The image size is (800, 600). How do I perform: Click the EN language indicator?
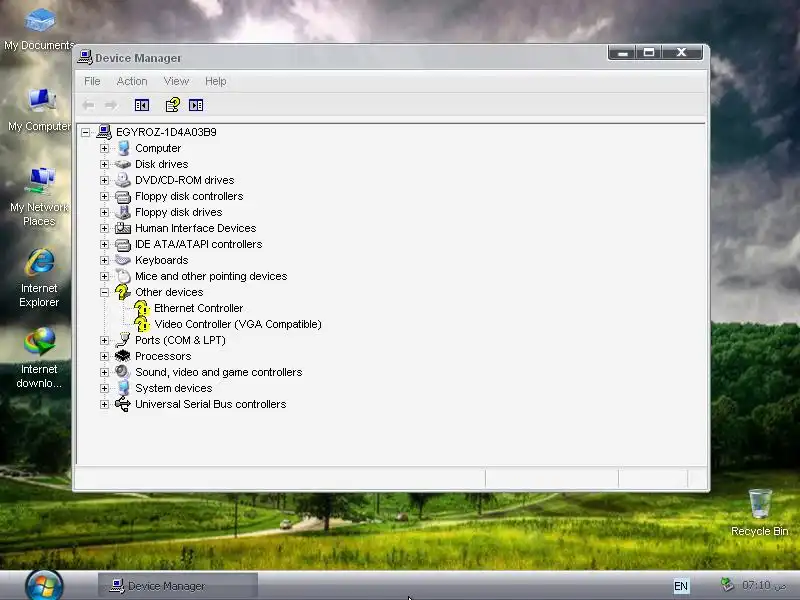tap(681, 586)
